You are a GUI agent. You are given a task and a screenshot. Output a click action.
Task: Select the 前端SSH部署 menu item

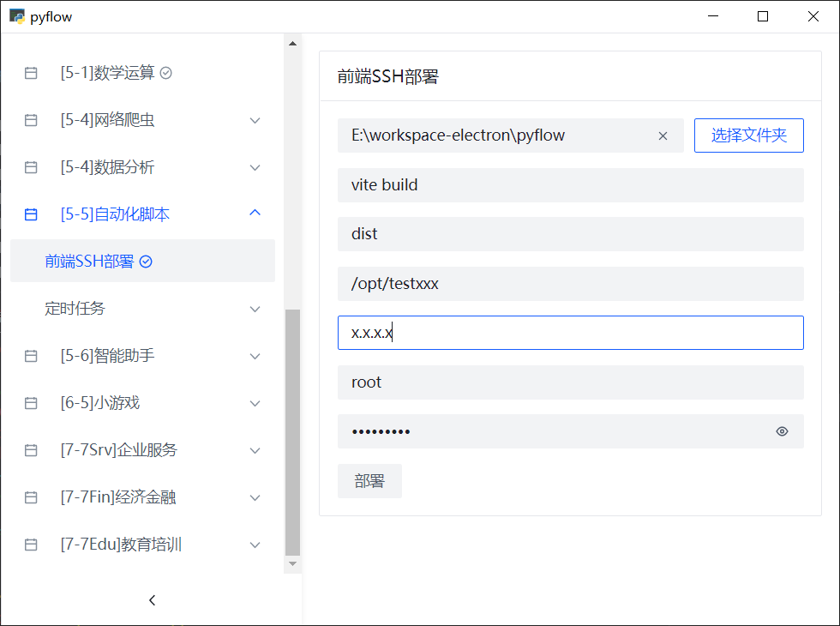click(x=89, y=262)
